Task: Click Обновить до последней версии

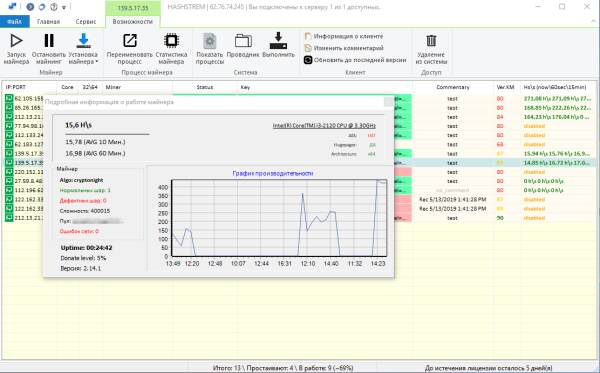Action: point(355,60)
